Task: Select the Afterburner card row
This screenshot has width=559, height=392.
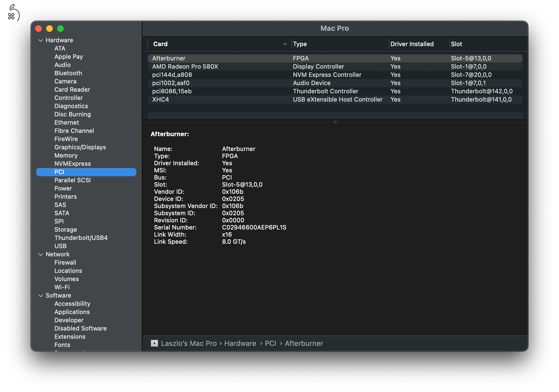Action: tap(335, 58)
